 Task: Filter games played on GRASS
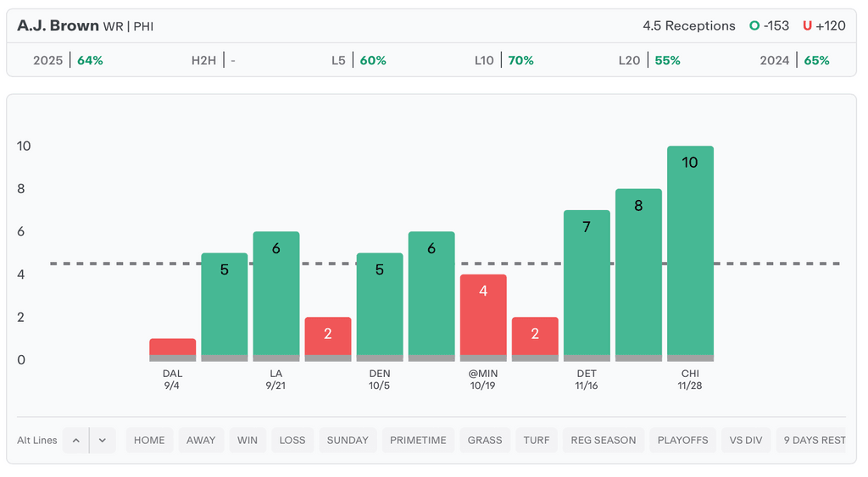point(485,441)
